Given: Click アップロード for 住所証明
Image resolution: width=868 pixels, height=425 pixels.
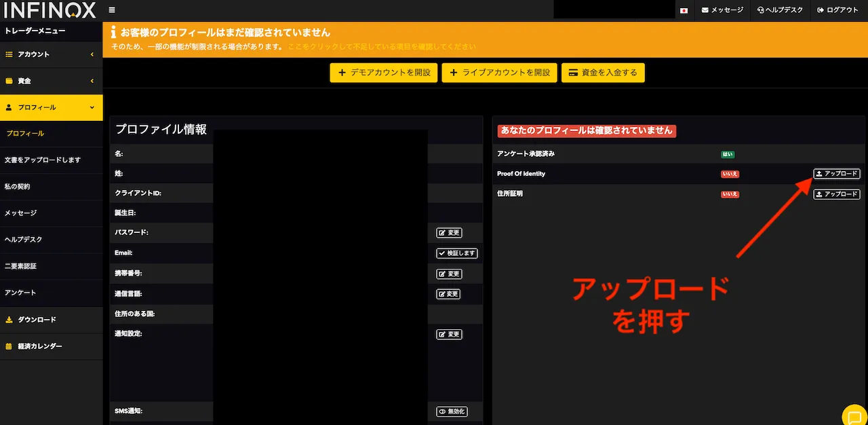Looking at the screenshot, I should tap(837, 194).
